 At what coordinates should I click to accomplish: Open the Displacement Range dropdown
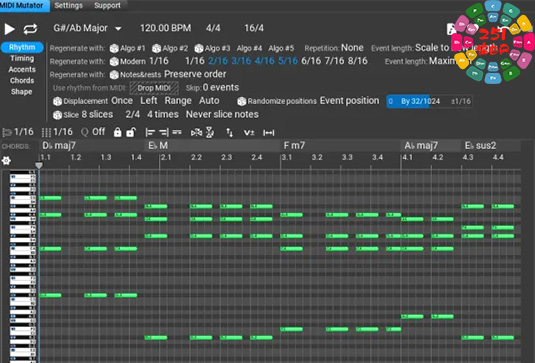pyautogui.click(x=178, y=101)
